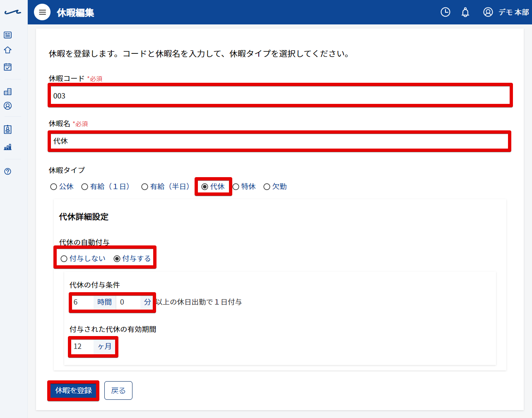Click the 分 unit label

147,302
